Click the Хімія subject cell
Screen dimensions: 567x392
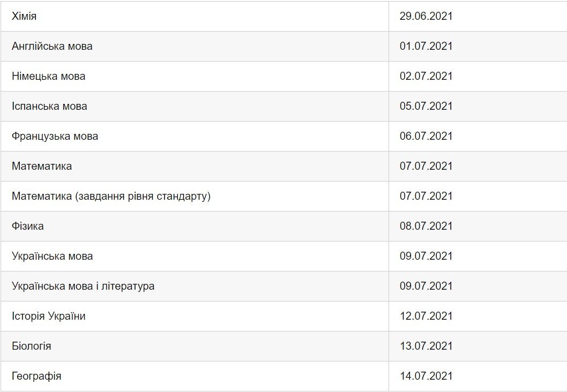[x=24, y=16]
